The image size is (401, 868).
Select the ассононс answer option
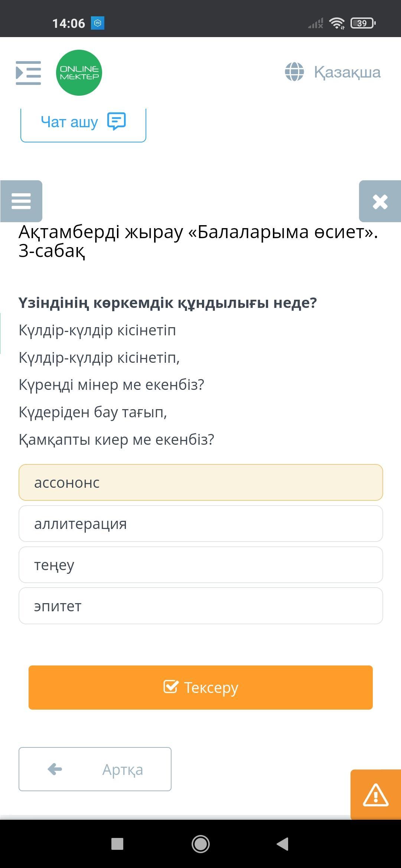coord(200,483)
